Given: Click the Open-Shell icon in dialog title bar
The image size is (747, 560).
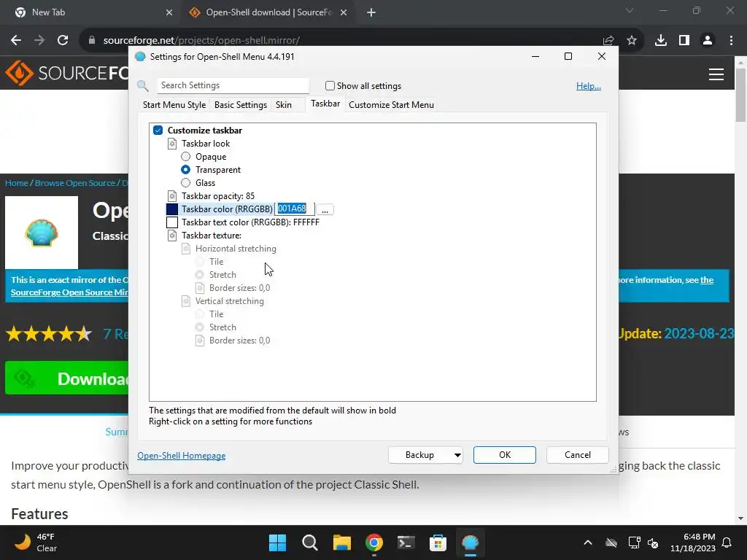Looking at the screenshot, I should pyautogui.click(x=140, y=57).
